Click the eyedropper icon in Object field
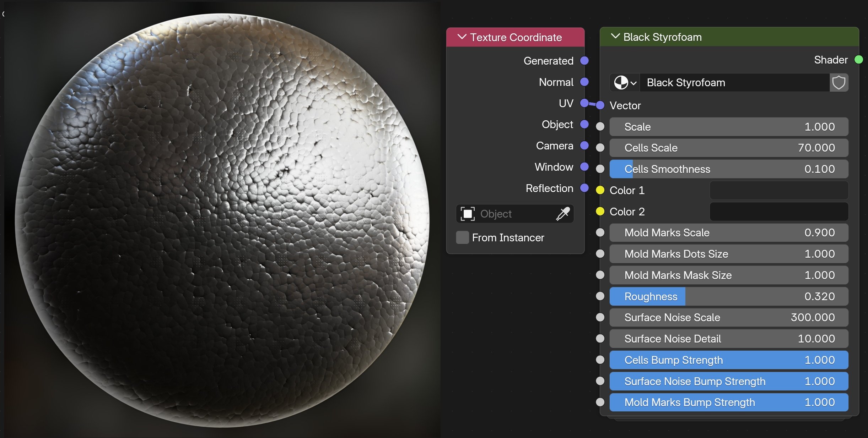 [563, 214]
